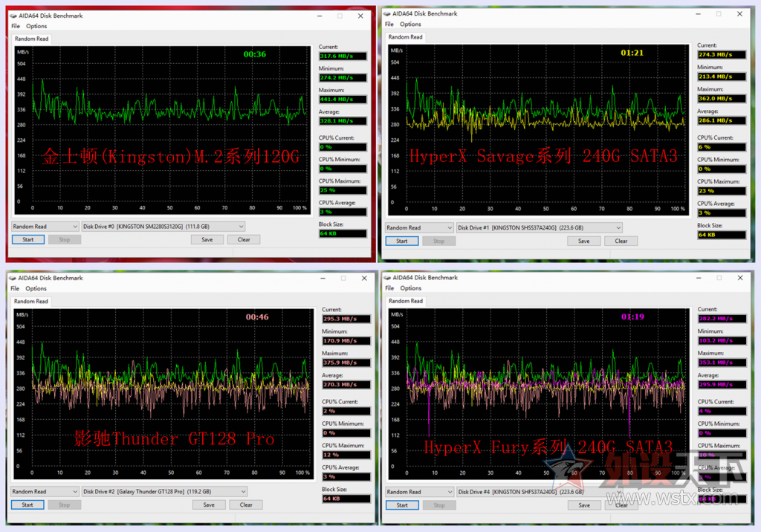Click Stop in the SHSS37A240G benchmark window

(x=438, y=241)
